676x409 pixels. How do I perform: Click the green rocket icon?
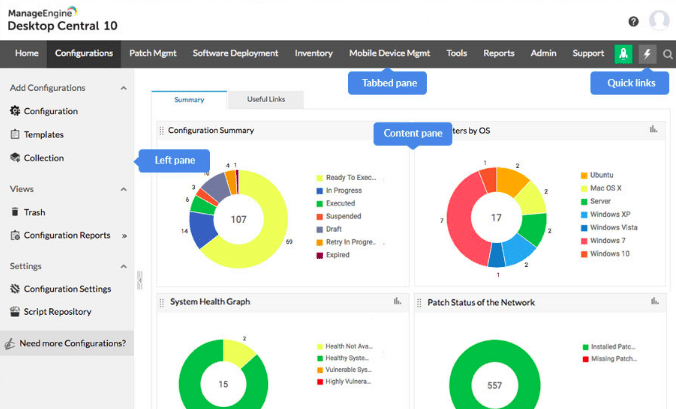[623, 54]
